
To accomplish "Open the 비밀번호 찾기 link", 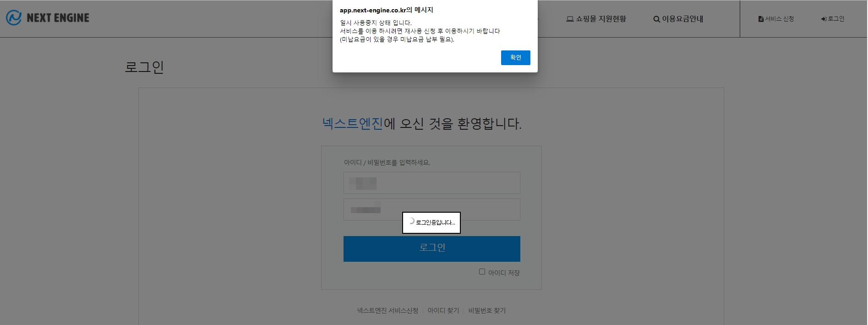I will coord(487,310).
